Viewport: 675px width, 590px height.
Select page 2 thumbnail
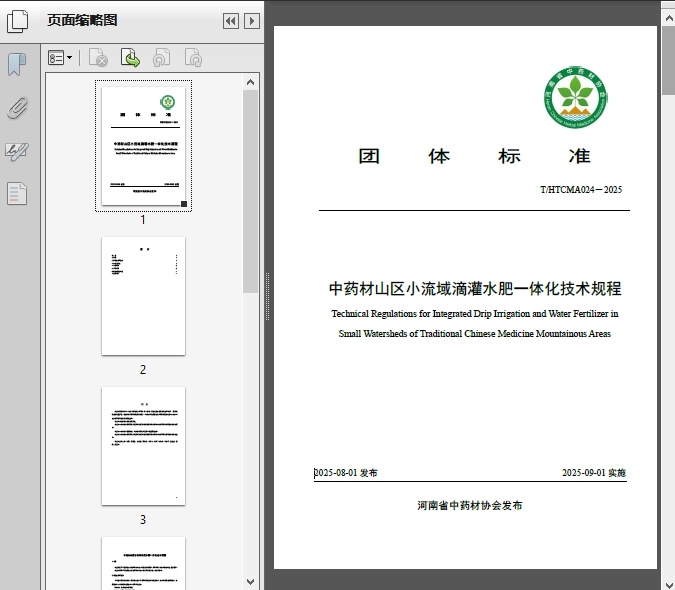pos(143,296)
